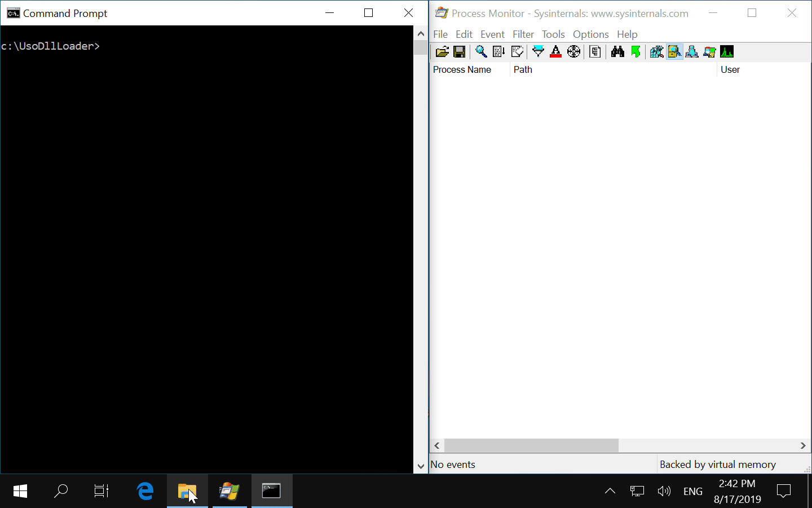Show hidden tray icons chevron
The height and width of the screenshot is (508, 812).
point(610,491)
